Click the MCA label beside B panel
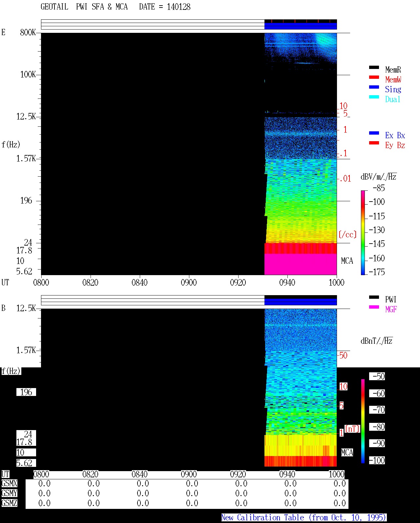Screen dimensions: 420x523 tap(347, 452)
